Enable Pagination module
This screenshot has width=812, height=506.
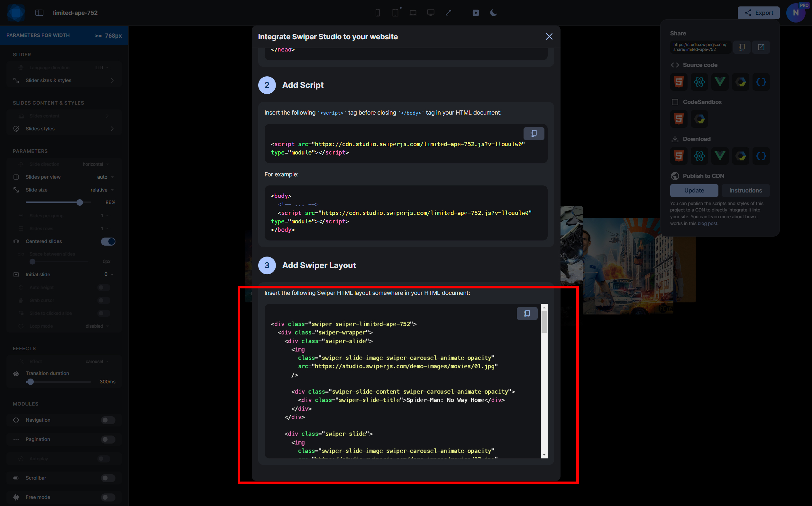click(108, 439)
